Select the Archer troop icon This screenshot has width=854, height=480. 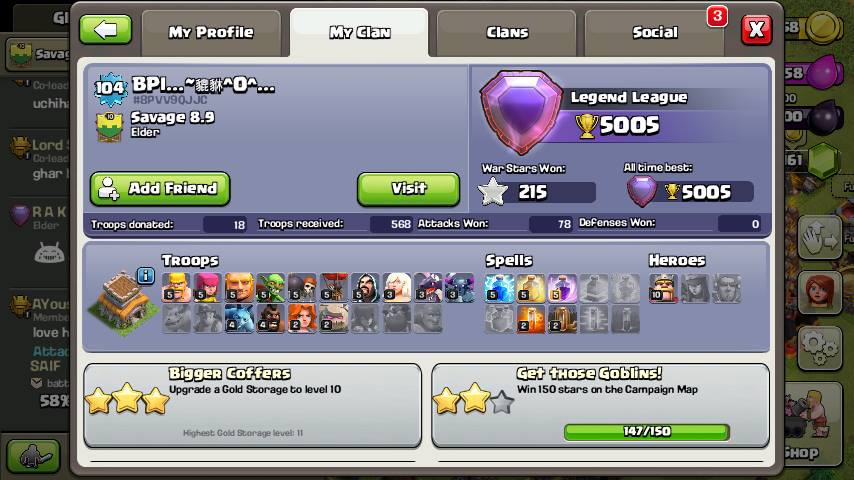point(208,288)
